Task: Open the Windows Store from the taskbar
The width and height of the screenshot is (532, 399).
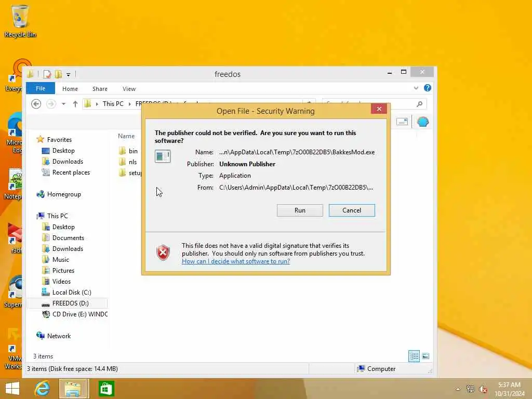Action: (x=106, y=389)
